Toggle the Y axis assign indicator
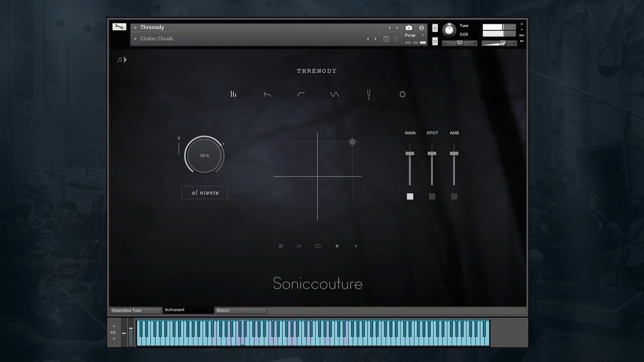Screen dimensions: 644x362 [179, 145]
